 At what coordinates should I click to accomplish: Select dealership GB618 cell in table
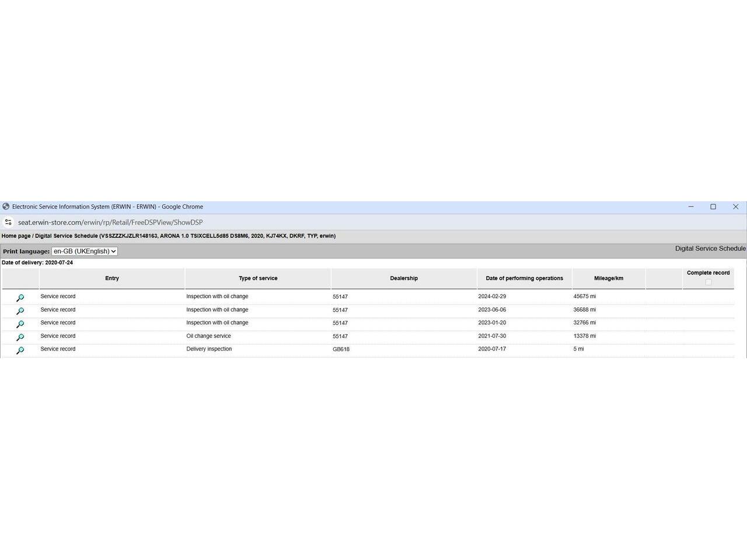coord(341,349)
